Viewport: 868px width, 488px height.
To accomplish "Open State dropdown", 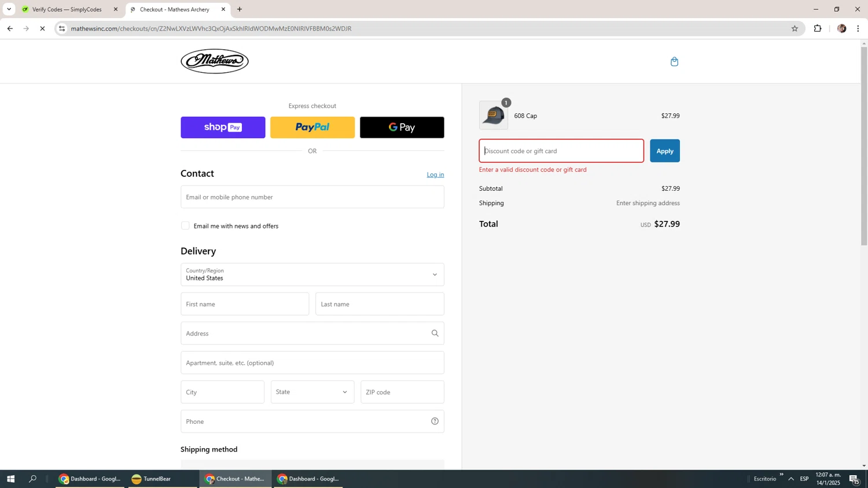I will [312, 392].
